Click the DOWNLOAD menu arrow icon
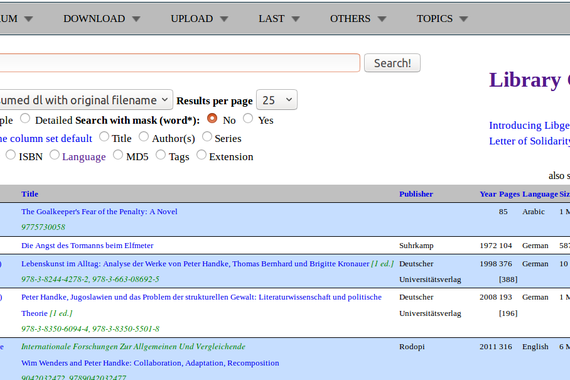This screenshot has height=380, width=570. coord(136,19)
